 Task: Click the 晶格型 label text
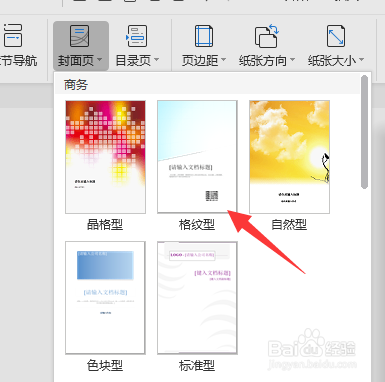coord(105,225)
